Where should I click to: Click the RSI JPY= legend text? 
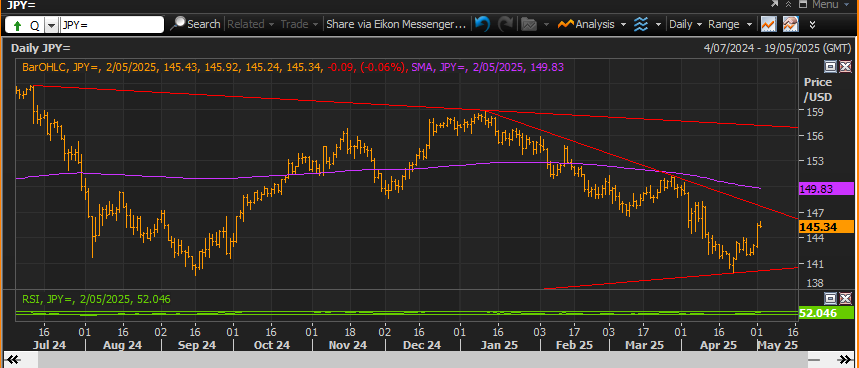pyautogui.click(x=96, y=300)
